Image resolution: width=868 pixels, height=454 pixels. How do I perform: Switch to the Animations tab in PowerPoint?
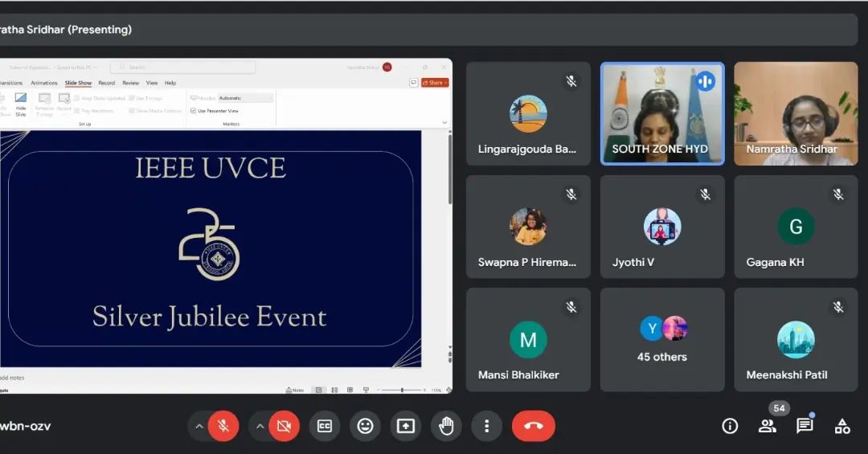[43, 83]
